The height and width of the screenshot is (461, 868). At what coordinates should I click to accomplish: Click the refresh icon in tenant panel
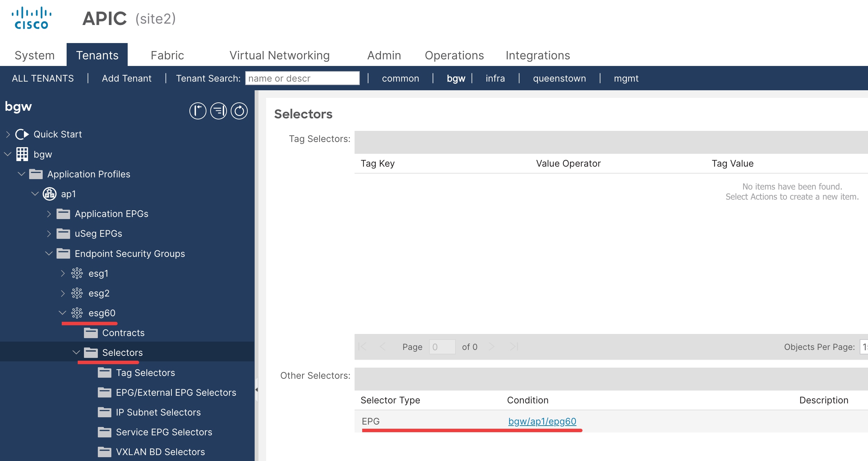click(239, 111)
